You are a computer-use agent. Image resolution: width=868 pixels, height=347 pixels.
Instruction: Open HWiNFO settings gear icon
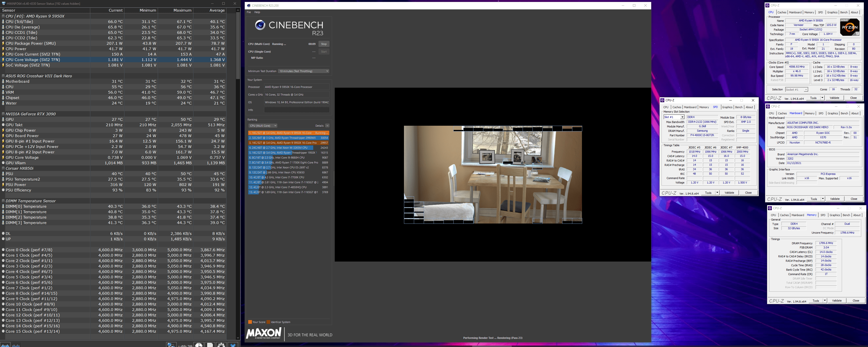[x=221, y=345]
